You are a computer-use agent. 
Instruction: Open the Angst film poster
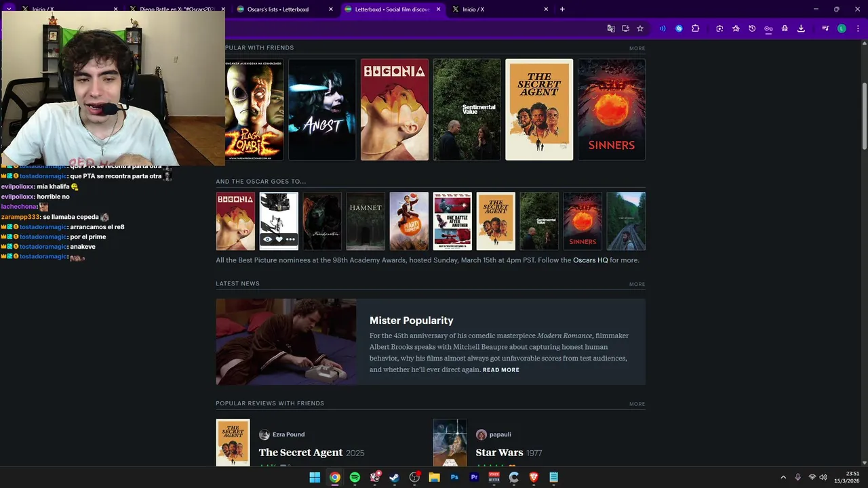pos(322,110)
